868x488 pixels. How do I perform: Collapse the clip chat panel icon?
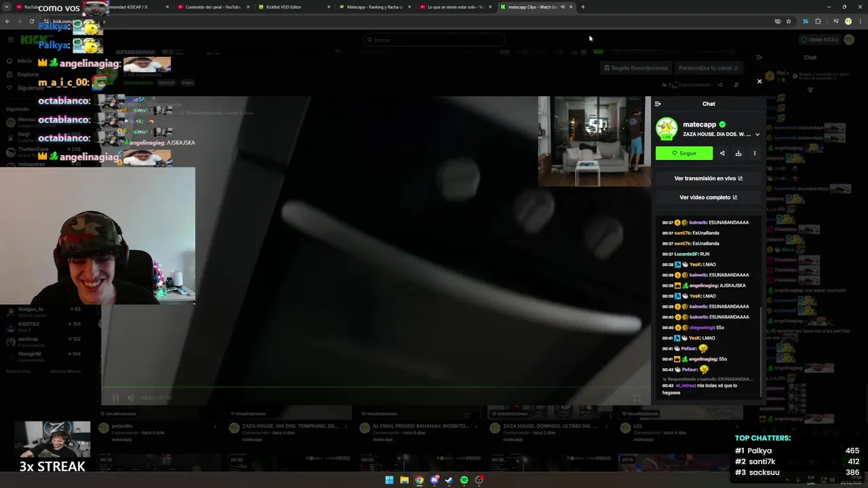pos(657,104)
